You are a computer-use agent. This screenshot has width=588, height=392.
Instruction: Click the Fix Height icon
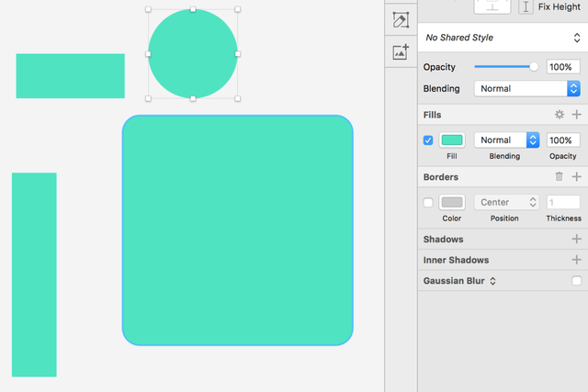[526, 6]
